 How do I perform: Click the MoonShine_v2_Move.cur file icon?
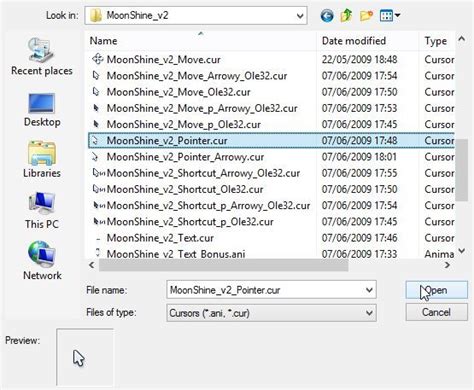(97, 59)
